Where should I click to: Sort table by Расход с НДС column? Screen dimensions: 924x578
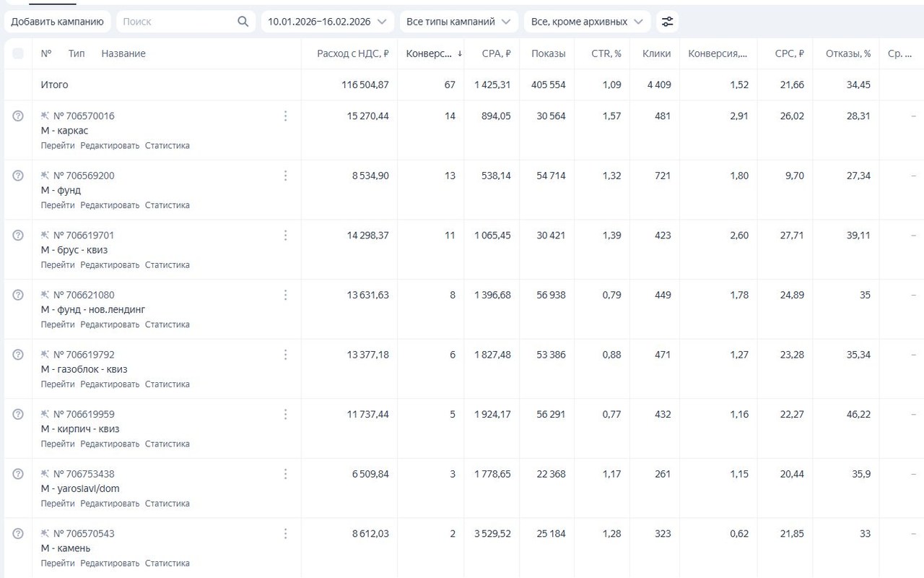[x=353, y=53]
